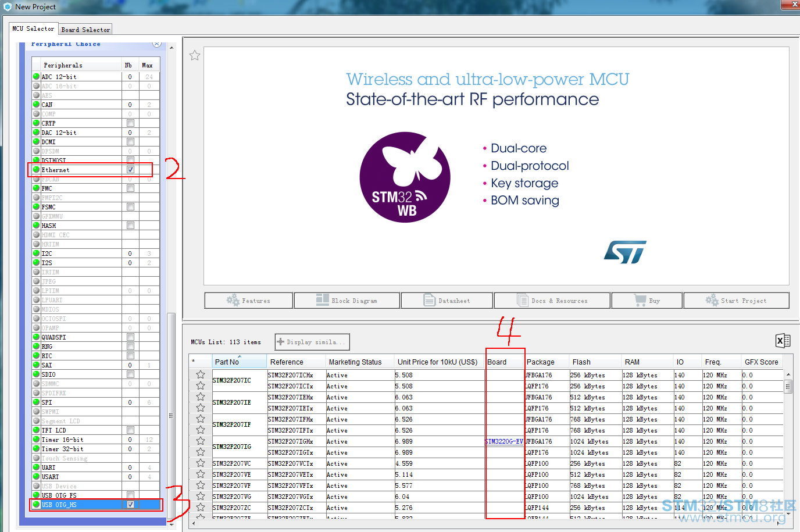Screen dimensions: 800x532
Task: Click the MCU table left scroll arrow
Action: pos(194,523)
